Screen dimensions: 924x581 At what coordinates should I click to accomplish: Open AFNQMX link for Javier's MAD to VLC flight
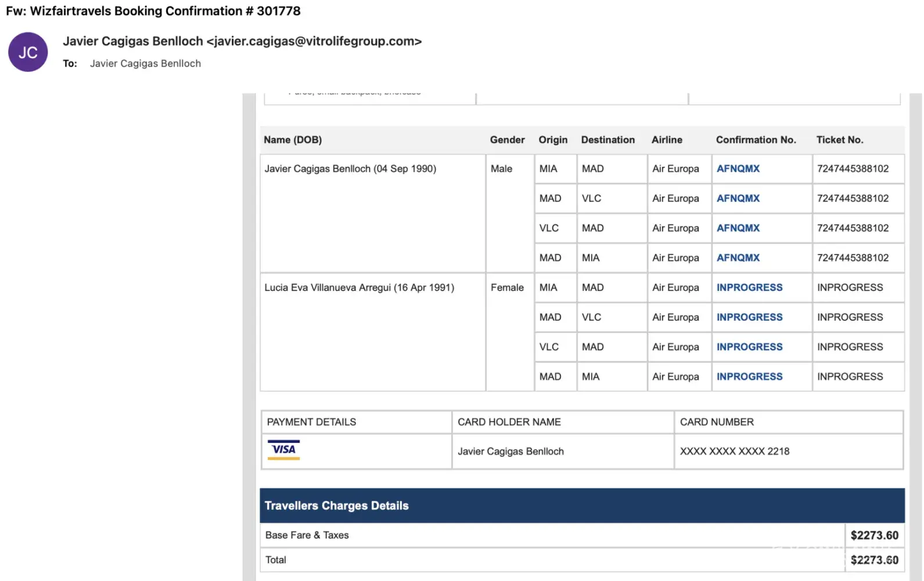point(738,198)
